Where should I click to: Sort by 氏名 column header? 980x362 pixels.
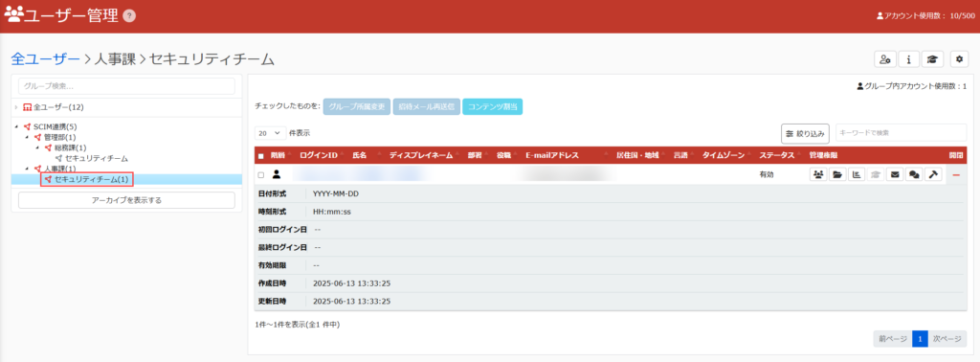(x=360, y=156)
